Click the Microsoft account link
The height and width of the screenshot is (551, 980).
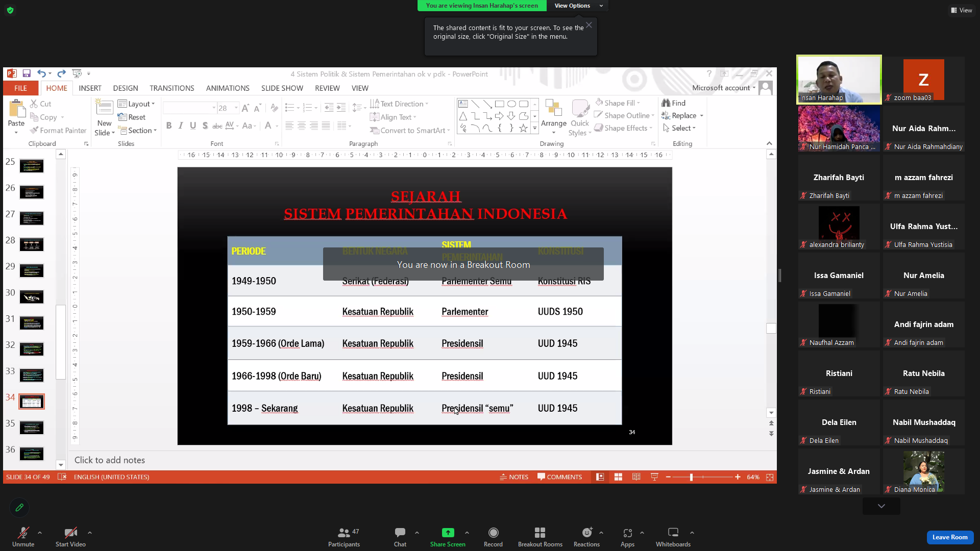723,88
